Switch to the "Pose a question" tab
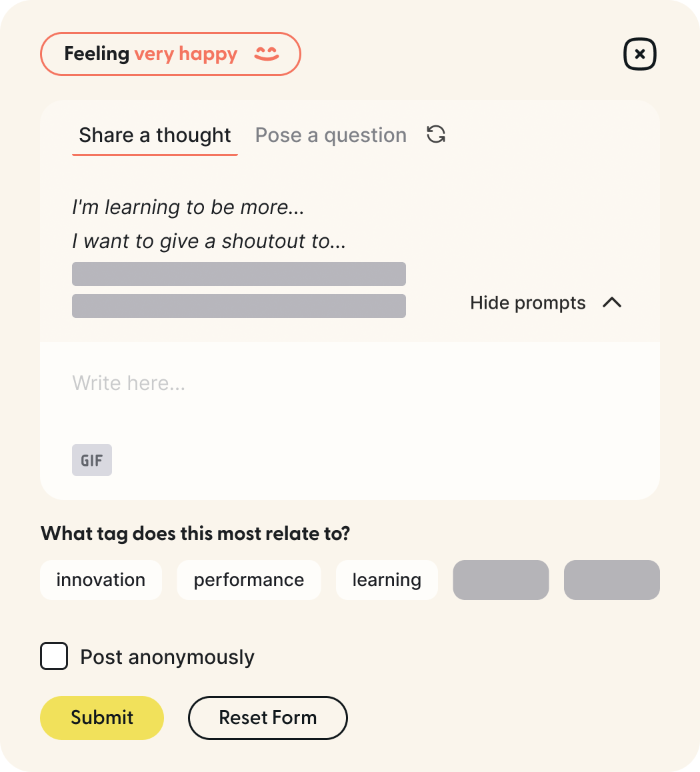Screen dimensions: 700x772 pos(331,135)
